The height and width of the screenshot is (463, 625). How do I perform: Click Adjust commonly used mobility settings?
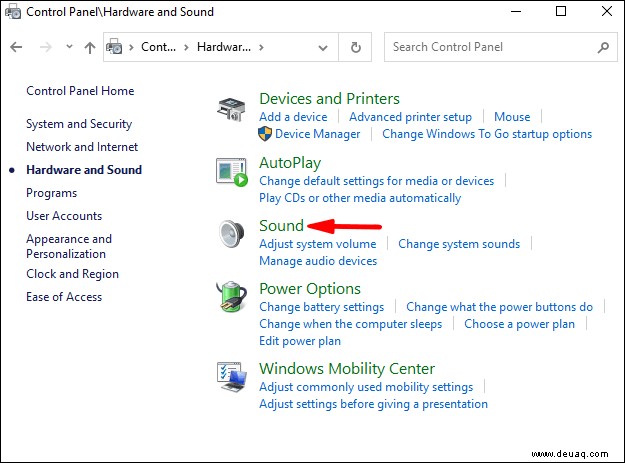click(366, 387)
